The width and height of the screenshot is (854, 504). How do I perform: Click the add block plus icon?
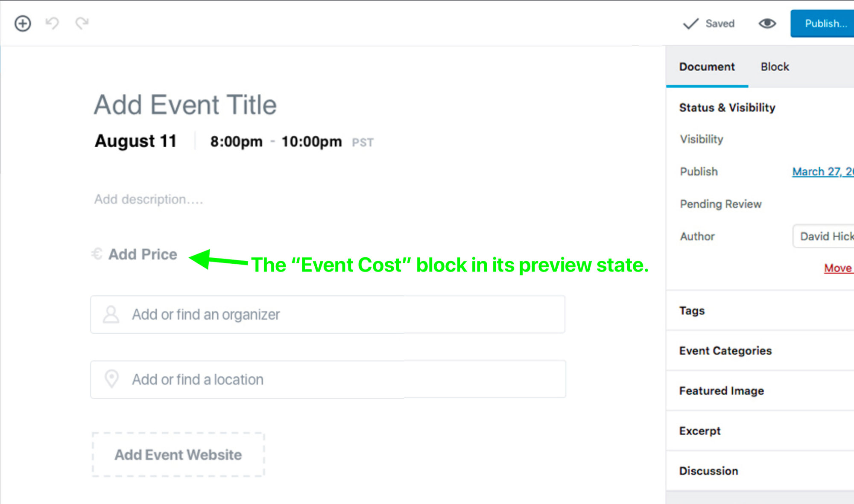click(x=23, y=23)
